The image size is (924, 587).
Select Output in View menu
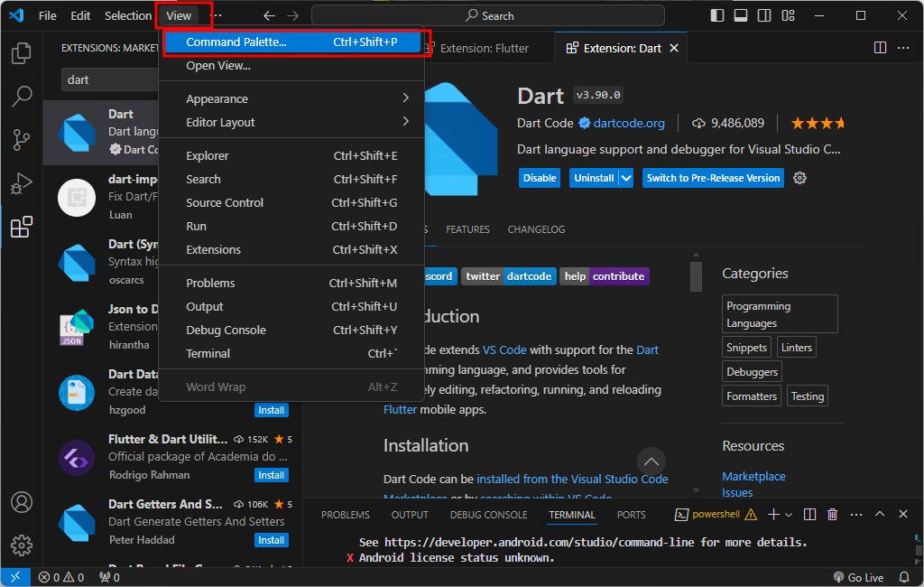[291, 307]
